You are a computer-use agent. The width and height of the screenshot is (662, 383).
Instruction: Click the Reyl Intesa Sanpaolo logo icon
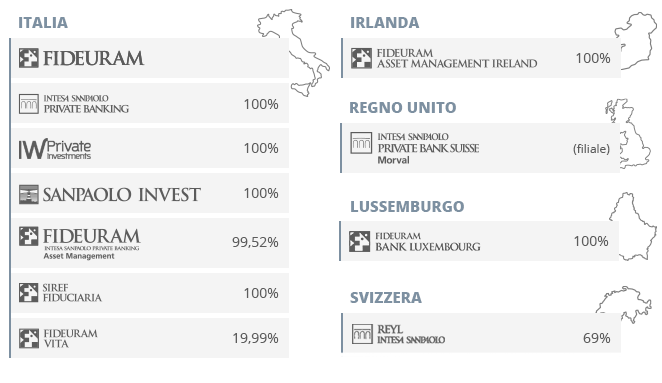coord(362,334)
